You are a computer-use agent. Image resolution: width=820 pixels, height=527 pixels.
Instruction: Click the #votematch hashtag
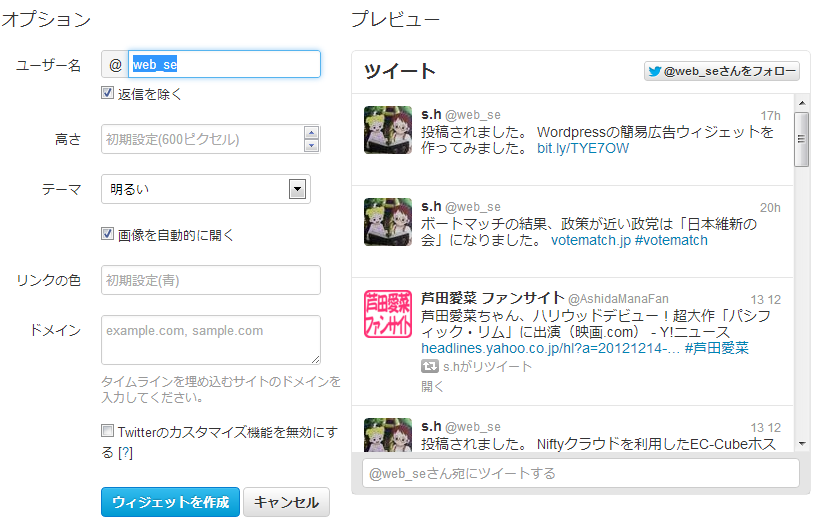click(x=671, y=240)
